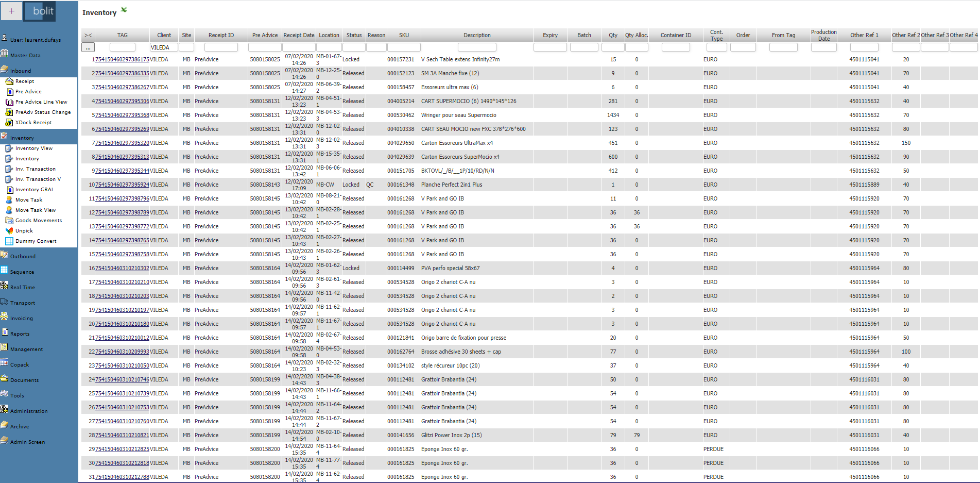Open Inventory View via its icon
The image size is (980, 483).
pos(9,148)
